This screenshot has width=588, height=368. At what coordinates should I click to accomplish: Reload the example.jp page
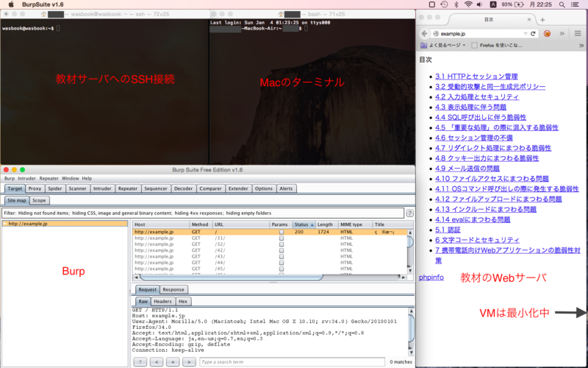pyautogui.click(x=533, y=34)
